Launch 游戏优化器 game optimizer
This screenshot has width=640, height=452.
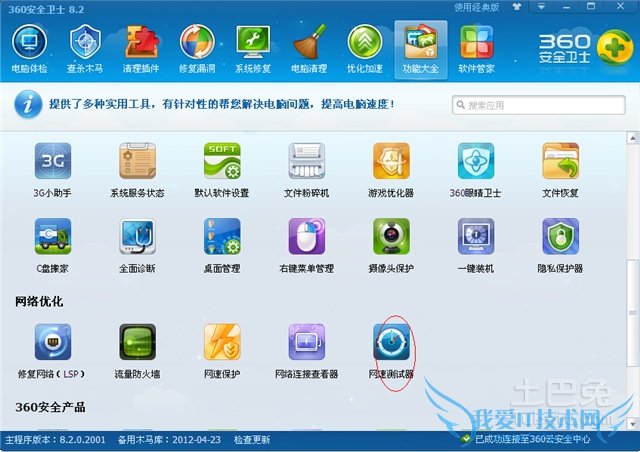pyautogui.click(x=391, y=170)
